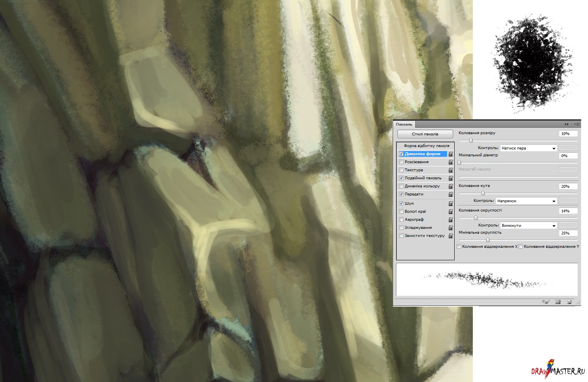Toggle lock icon for Аерограф
The height and width of the screenshot is (382, 588).
coord(451,220)
